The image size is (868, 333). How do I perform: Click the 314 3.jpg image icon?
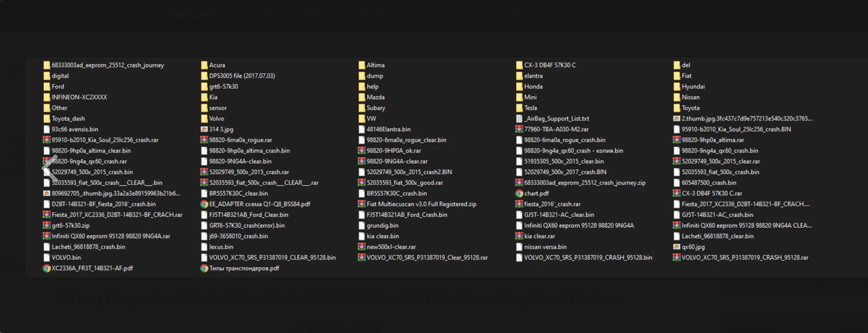[204, 129]
